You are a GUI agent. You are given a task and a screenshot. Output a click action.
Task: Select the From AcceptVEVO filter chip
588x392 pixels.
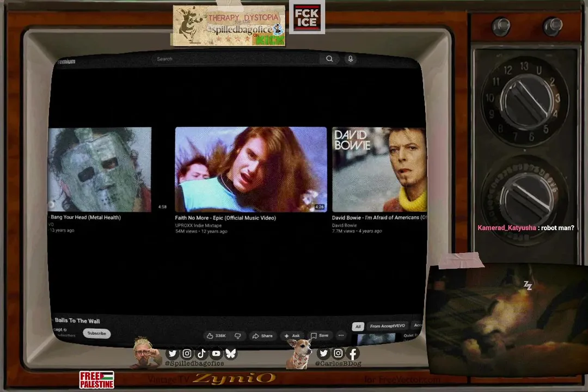(x=388, y=326)
